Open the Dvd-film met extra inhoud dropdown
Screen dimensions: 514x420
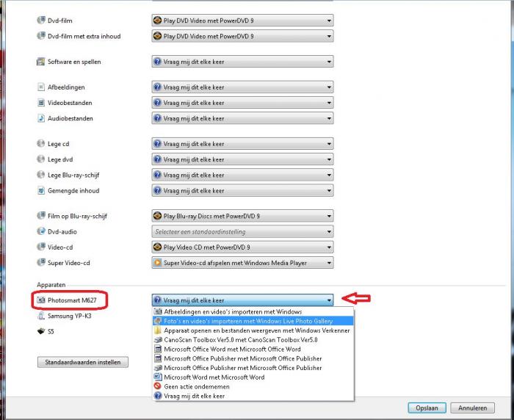click(x=242, y=36)
